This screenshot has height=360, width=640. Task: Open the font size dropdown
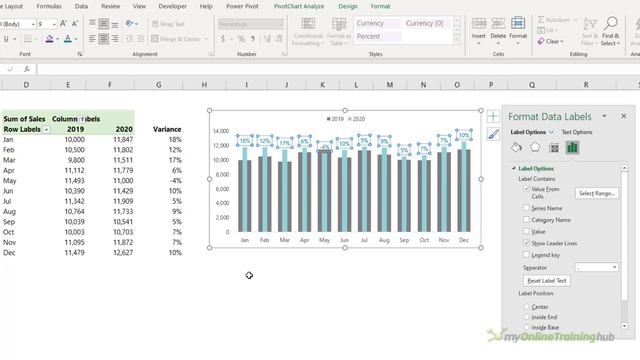coord(54,24)
